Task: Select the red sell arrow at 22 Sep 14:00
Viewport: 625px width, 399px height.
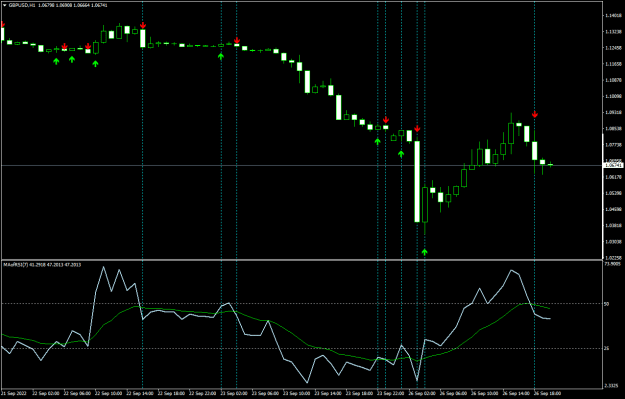Action: (143, 26)
